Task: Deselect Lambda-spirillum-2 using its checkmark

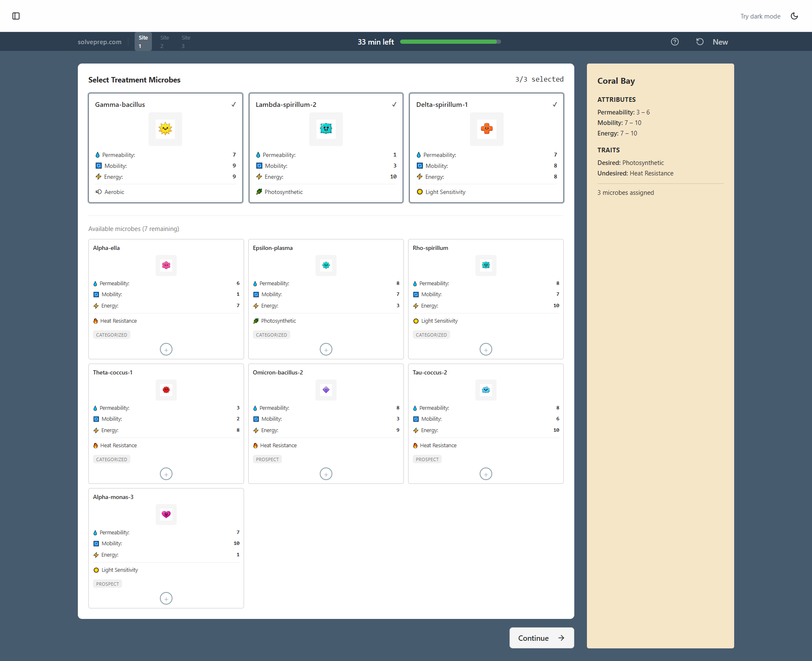Action: pyautogui.click(x=394, y=104)
